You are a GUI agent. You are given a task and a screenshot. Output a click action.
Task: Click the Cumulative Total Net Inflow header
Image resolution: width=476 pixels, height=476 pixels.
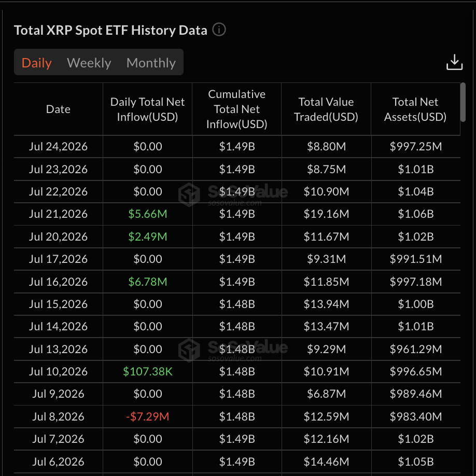pos(237,109)
